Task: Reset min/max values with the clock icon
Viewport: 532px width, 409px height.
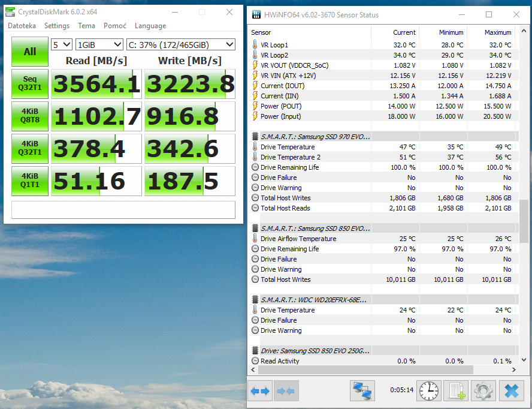Action: pos(429,391)
